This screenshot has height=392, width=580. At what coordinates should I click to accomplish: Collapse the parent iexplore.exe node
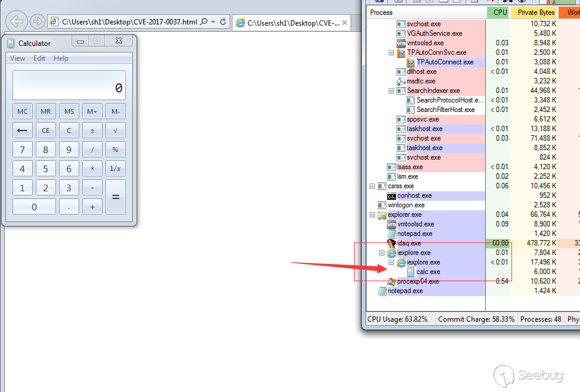(382, 253)
